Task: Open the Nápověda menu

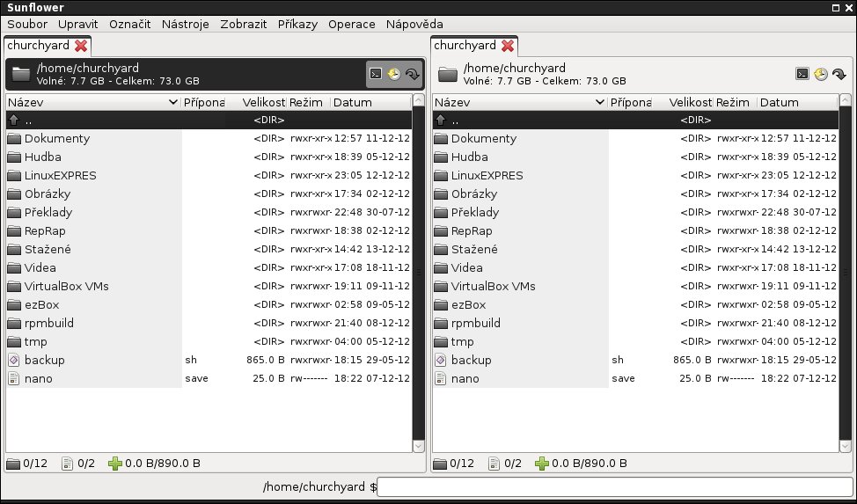Action: pos(414,24)
